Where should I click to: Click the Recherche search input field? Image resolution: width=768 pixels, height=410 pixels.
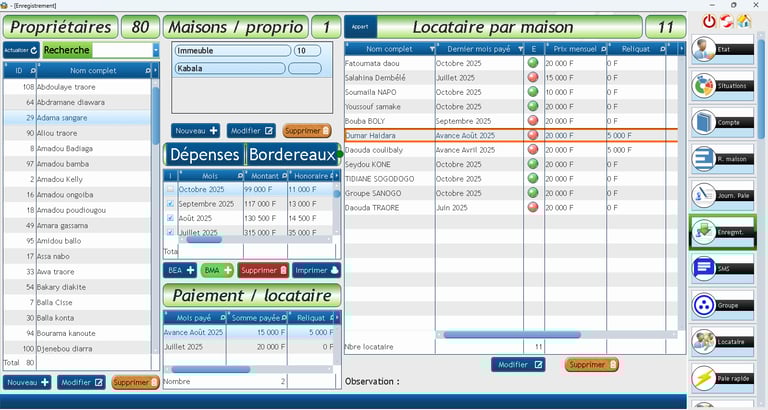[122, 50]
